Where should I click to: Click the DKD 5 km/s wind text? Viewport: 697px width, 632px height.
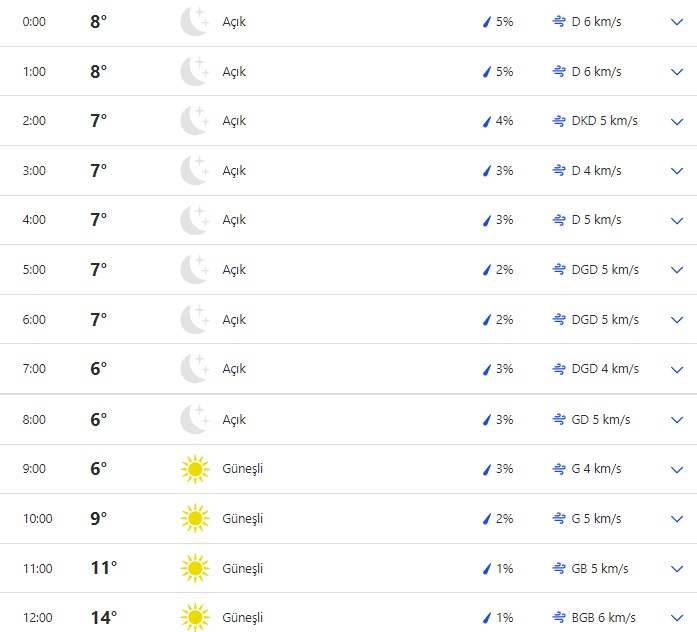pos(604,121)
